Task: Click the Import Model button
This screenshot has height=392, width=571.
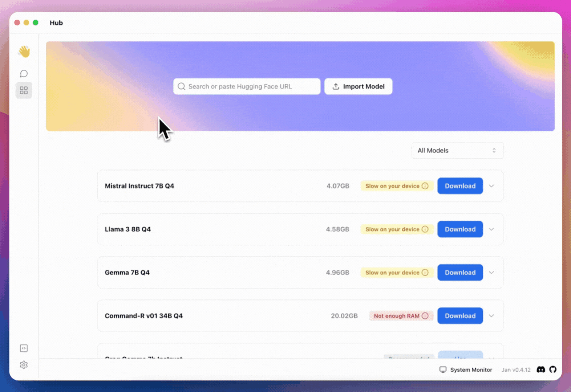Action: click(x=358, y=86)
